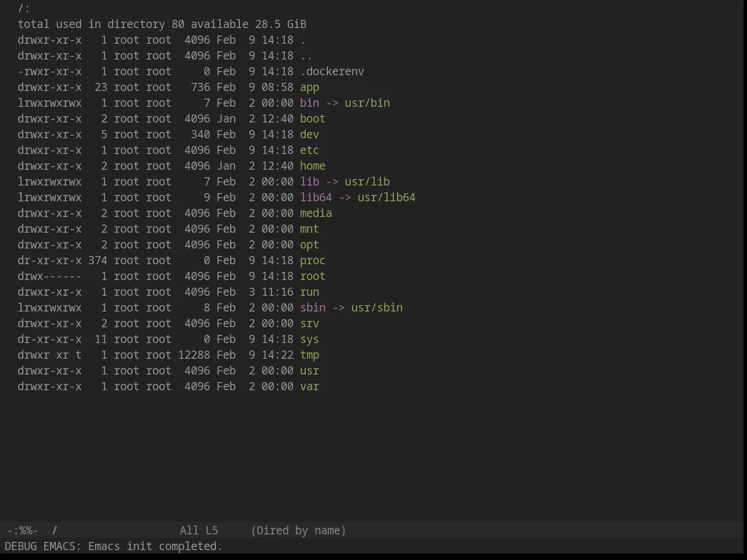Open the boot directory
Image resolution: width=747 pixels, height=560 pixels.
tap(313, 119)
